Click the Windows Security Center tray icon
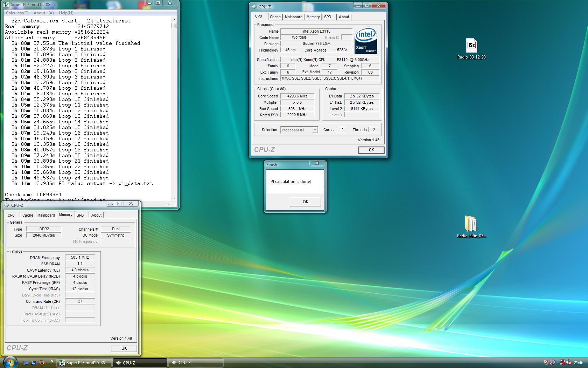 (x=546, y=362)
